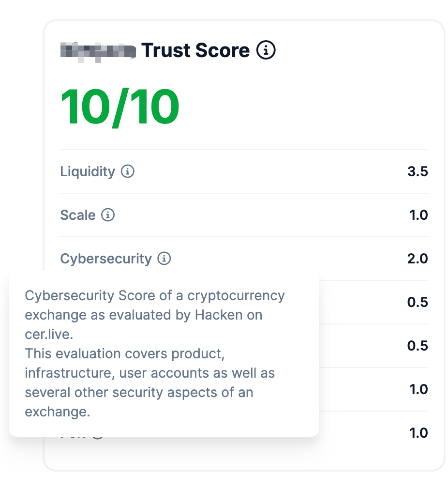Click the blurred exchange name before Trust Score
The height and width of the screenshot is (490, 448).
[98, 52]
